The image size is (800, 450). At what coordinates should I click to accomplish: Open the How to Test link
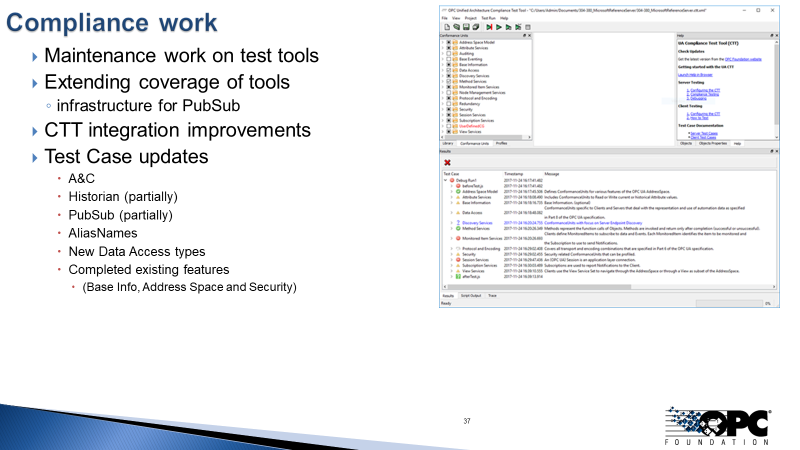click(x=699, y=118)
